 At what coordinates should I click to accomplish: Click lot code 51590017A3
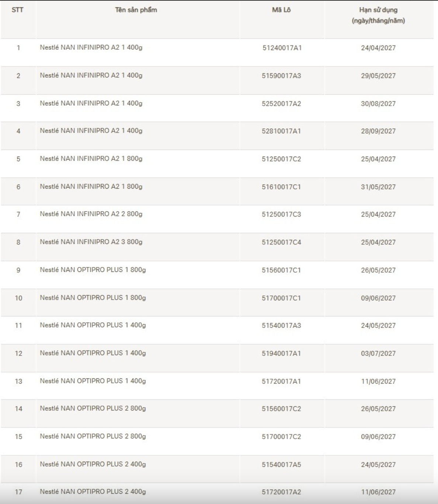coord(281,76)
